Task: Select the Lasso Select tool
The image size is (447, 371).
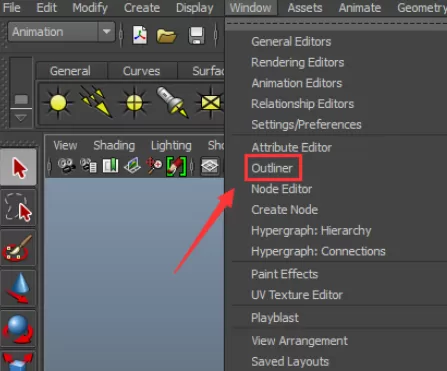Action: click(19, 207)
